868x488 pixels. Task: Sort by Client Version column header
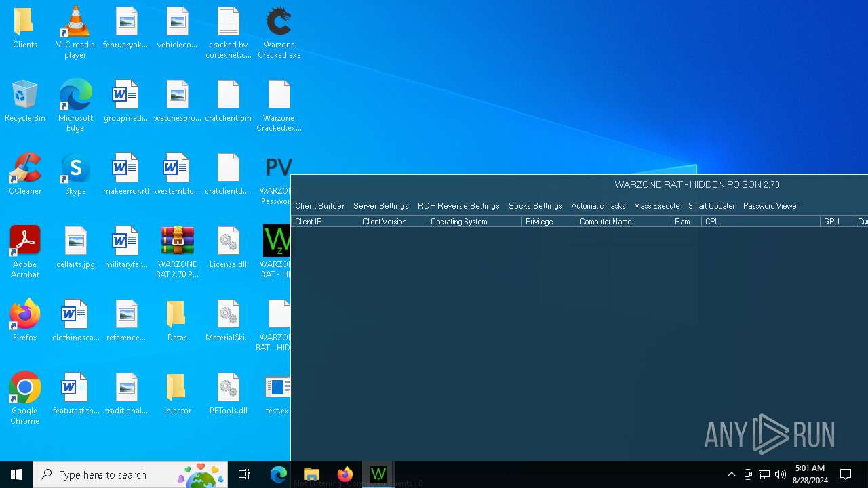(393, 222)
